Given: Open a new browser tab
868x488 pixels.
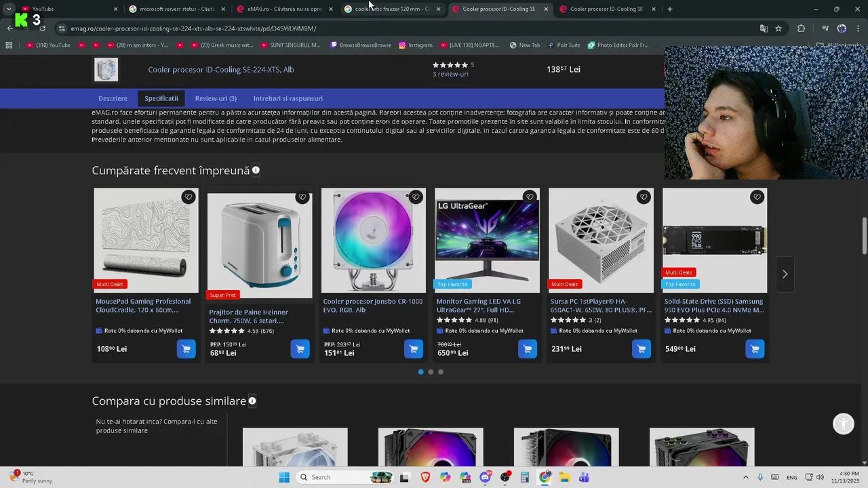Looking at the screenshot, I should coord(670,9).
